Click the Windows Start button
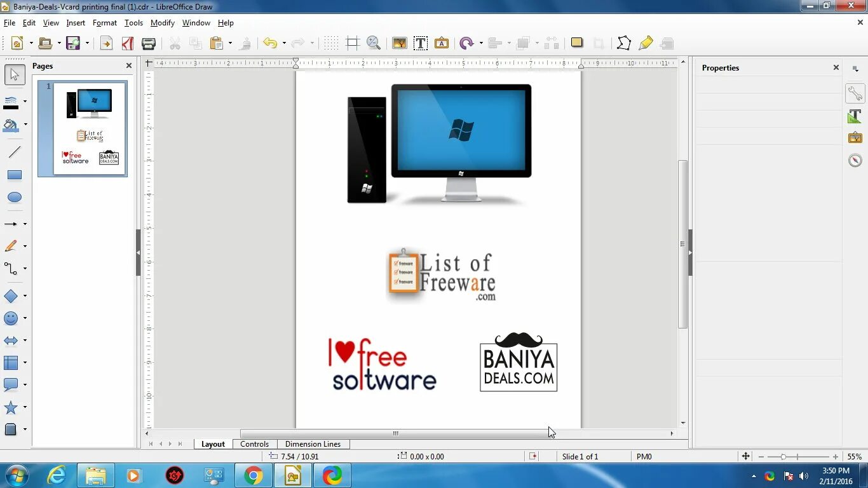This screenshot has width=868, height=488. coord(16,475)
